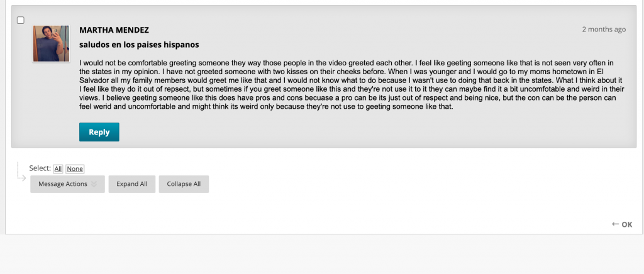644x274 pixels.
Task: Tick the checkbox beside Martha Mendez's post
Action: click(21, 20)
